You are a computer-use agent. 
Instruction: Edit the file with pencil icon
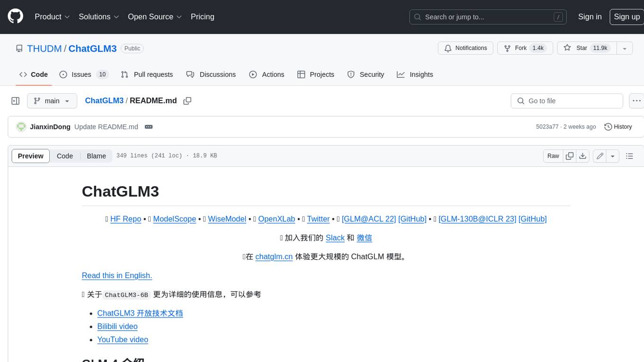[599, 156]
